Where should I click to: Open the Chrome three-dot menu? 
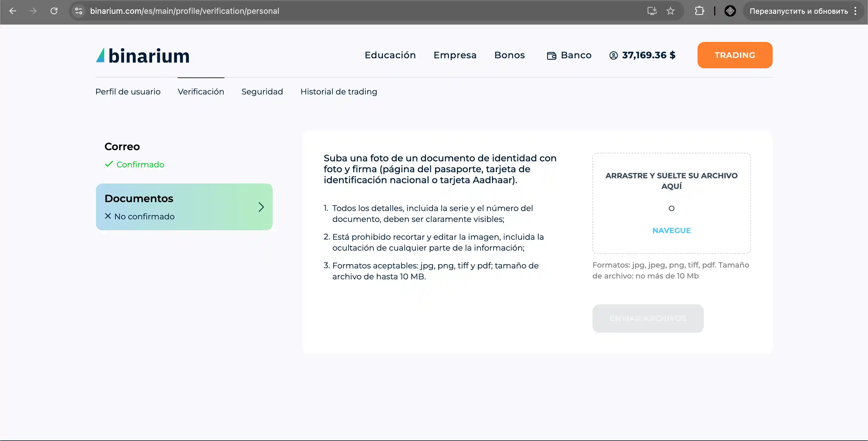[x=855, y=11]
